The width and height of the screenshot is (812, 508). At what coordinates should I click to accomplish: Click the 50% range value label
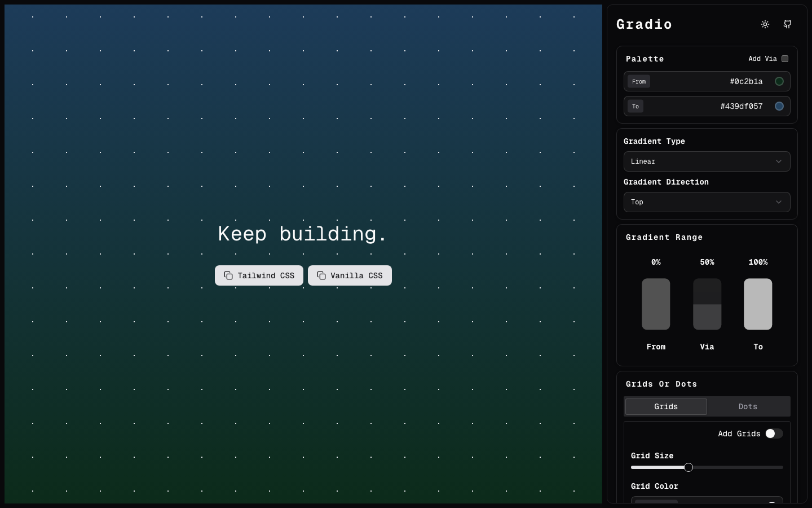click(707, 262)
